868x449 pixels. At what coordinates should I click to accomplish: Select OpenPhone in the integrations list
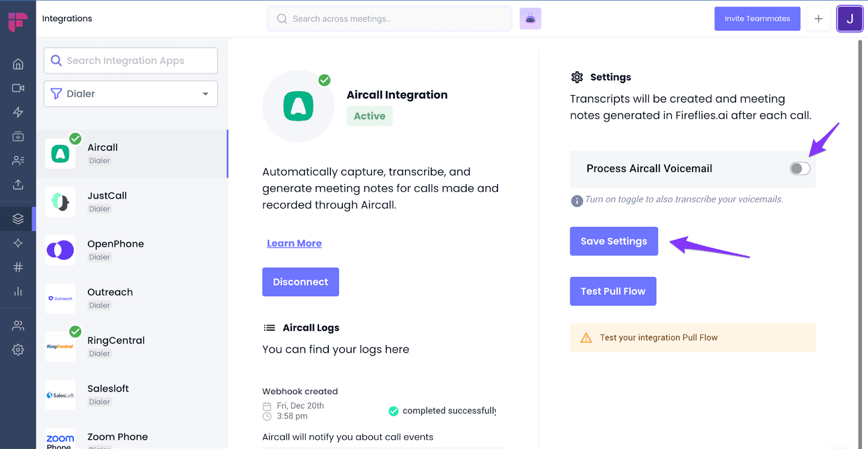coord(132,250)
